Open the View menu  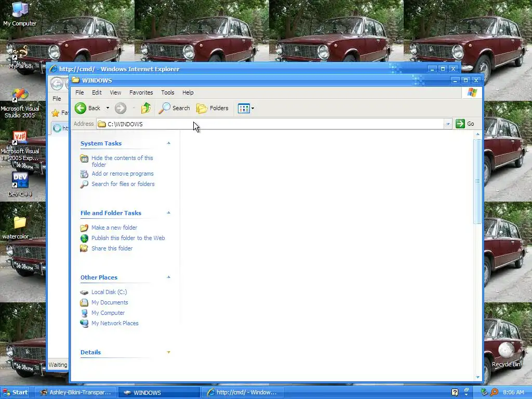tap(115, 92)
